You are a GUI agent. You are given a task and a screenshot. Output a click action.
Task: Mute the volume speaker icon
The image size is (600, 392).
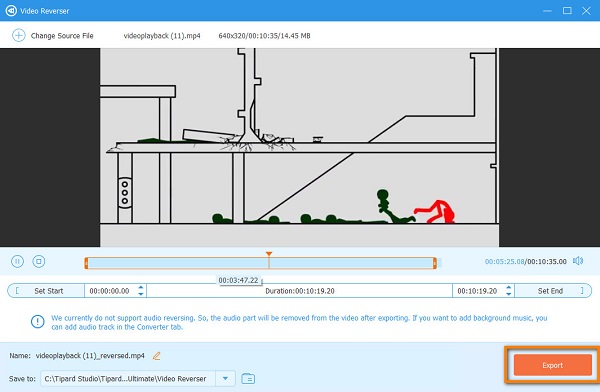coord(578,261)
